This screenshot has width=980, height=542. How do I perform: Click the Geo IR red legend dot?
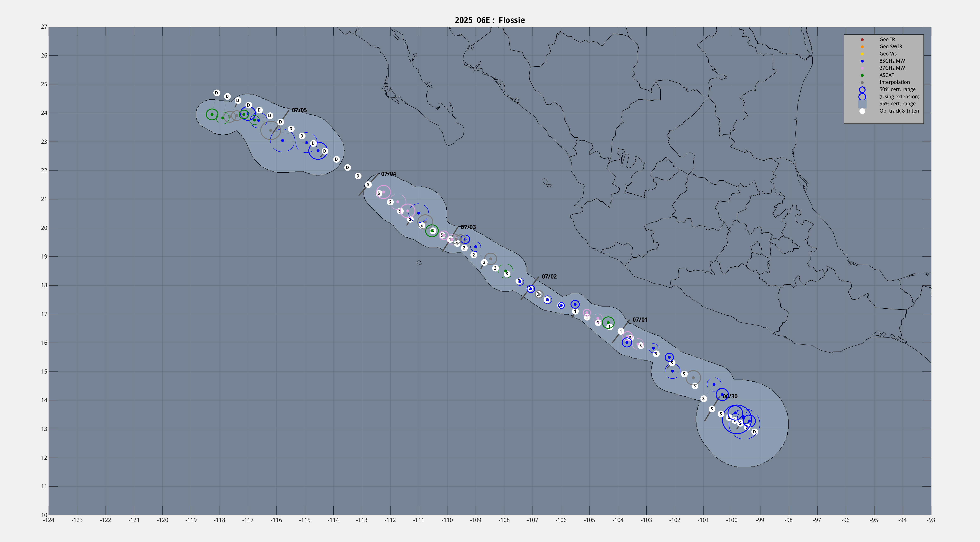coord(862,40)
